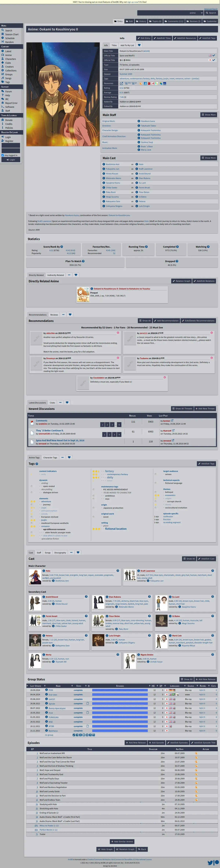Click the Add Recommendation button

[x=166, y=321]
